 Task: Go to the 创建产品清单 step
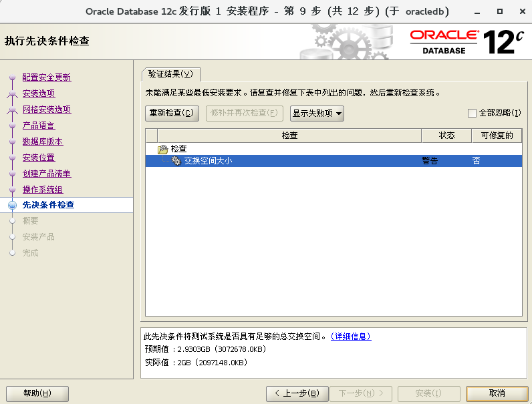pos(47,174)
